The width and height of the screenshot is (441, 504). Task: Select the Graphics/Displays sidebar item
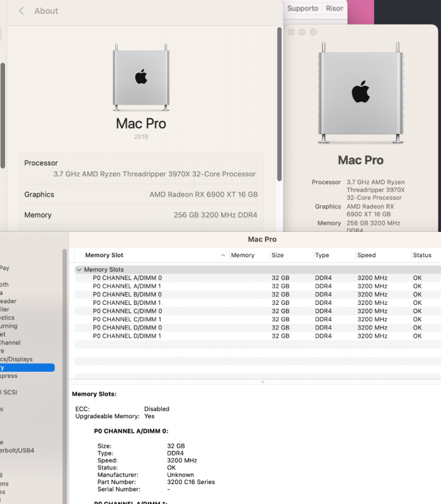tap(16, 359)
